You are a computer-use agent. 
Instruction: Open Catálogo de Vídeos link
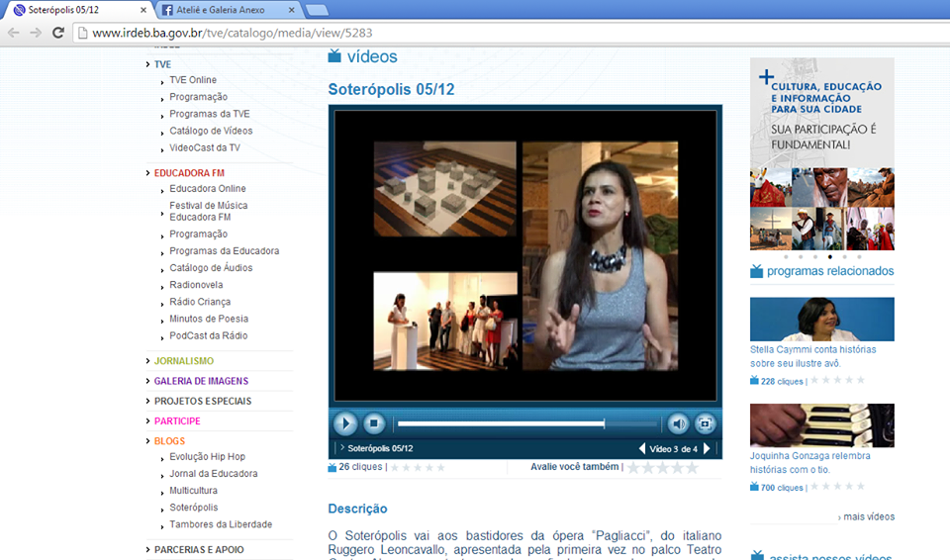pyautogui.click(x=211, y=131)
